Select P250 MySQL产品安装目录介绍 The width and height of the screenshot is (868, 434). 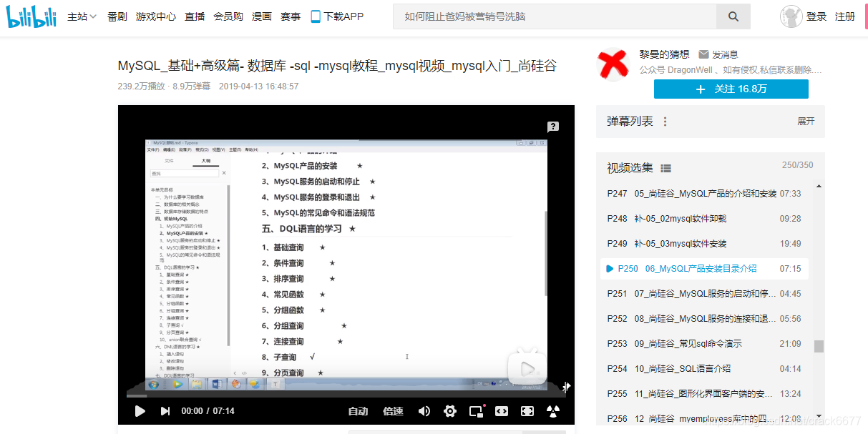pos(704,269)
